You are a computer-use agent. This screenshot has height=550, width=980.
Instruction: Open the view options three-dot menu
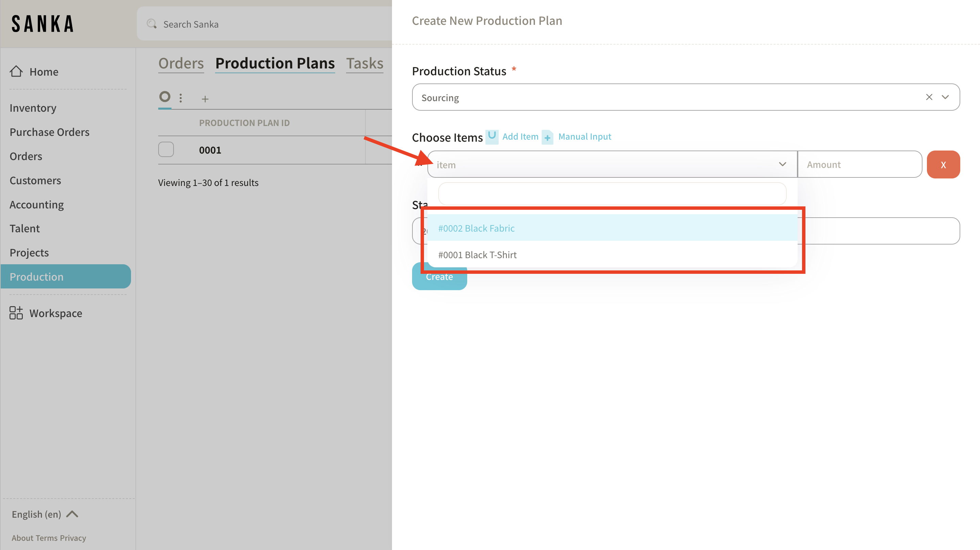point(181,98)
